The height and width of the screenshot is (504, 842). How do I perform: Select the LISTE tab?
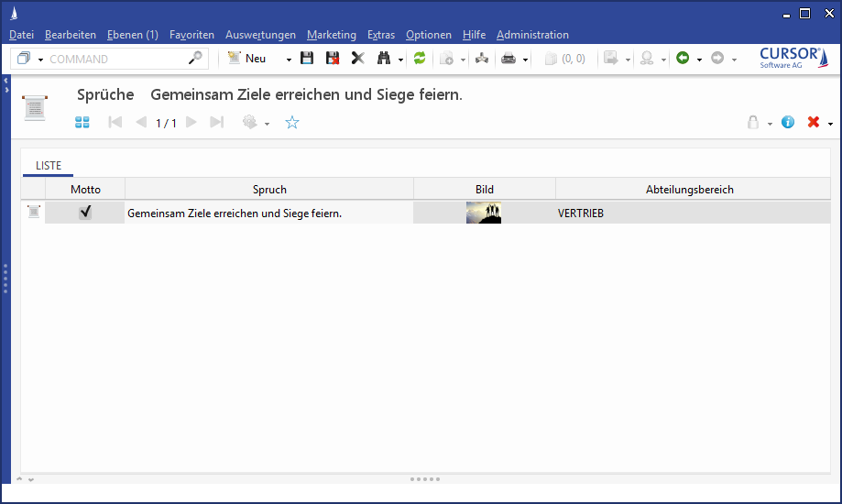click(49, 166)
